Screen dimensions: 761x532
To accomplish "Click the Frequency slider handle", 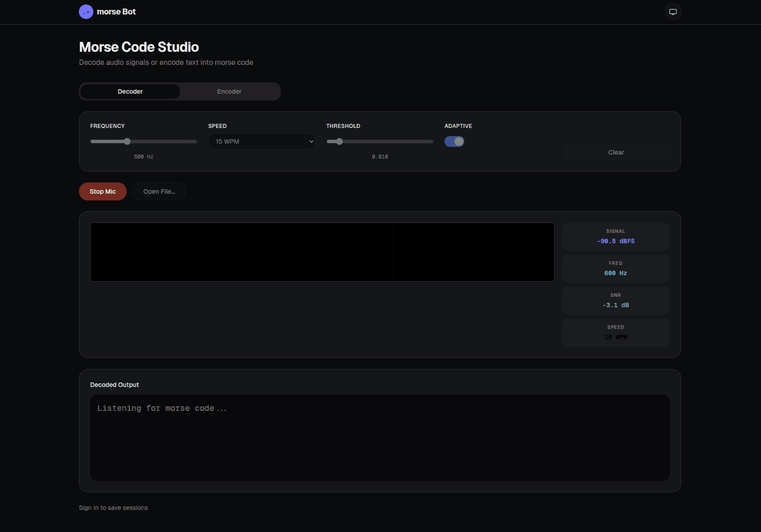I will point(127,141).
